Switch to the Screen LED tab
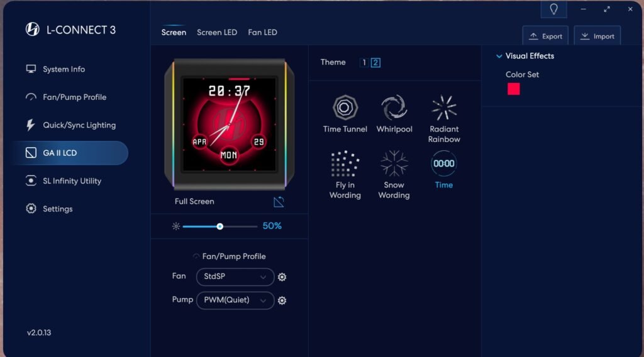 (x=217, y=33)
